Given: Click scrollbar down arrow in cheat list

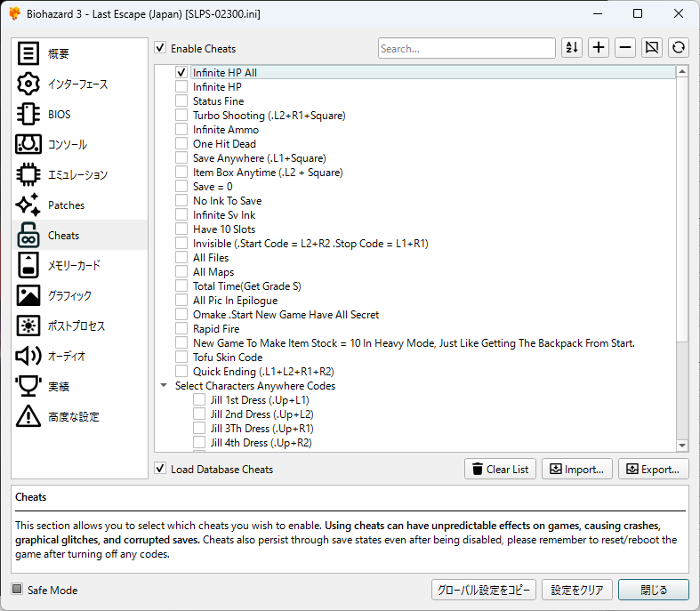Looking at the screenshot, I should [x=682, y=446].
